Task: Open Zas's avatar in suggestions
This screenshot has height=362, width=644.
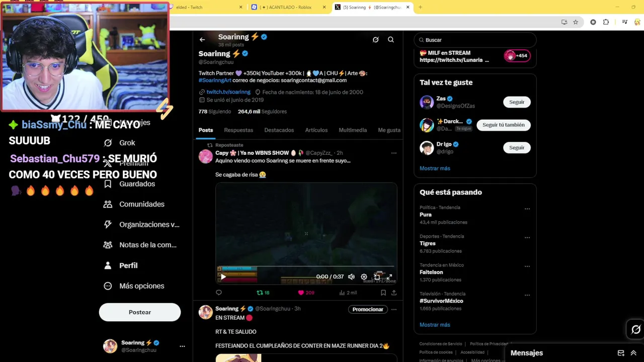Action: (x=427, y=102)
